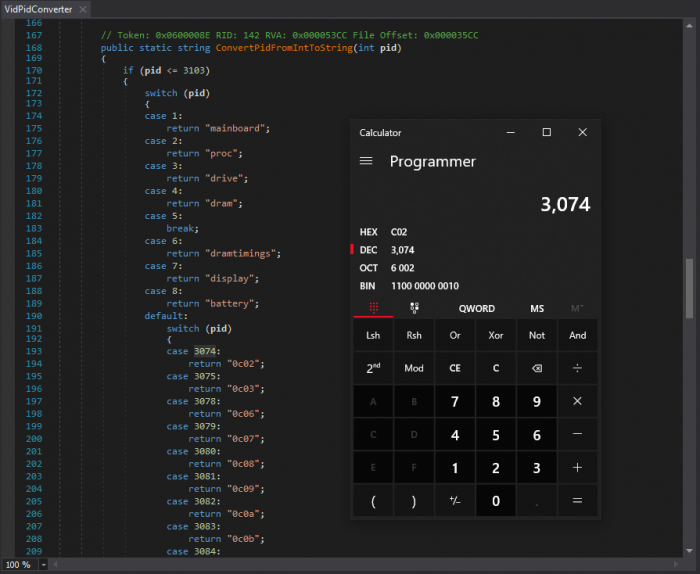Click the 3,074 result display in Calculator

click(565, 204)
